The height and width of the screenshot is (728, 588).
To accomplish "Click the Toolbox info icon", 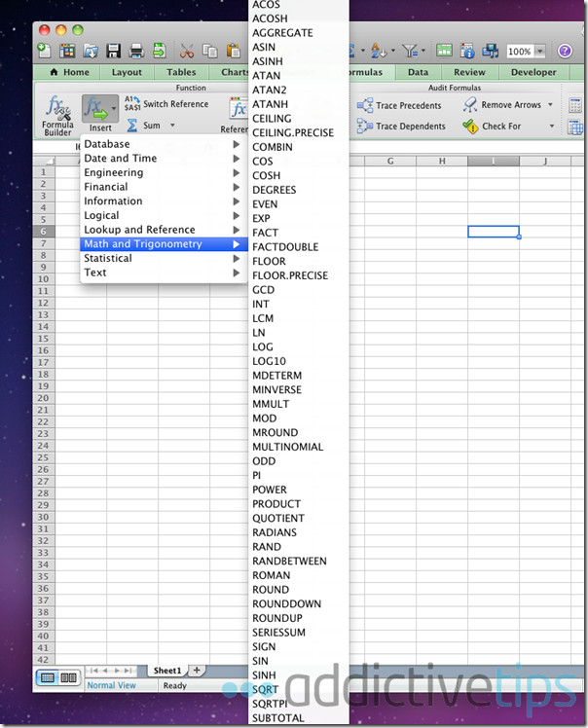I will 467,51.
